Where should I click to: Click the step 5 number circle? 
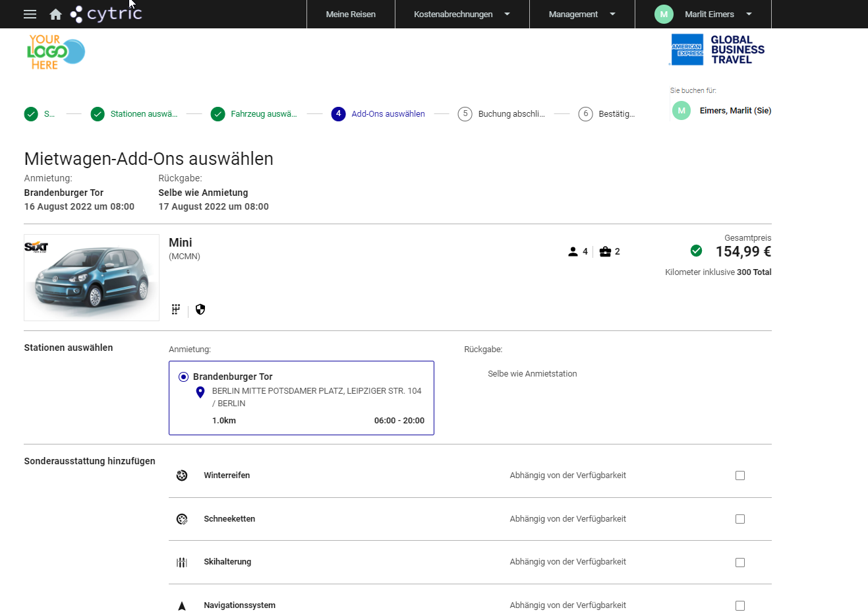(465, 114)
